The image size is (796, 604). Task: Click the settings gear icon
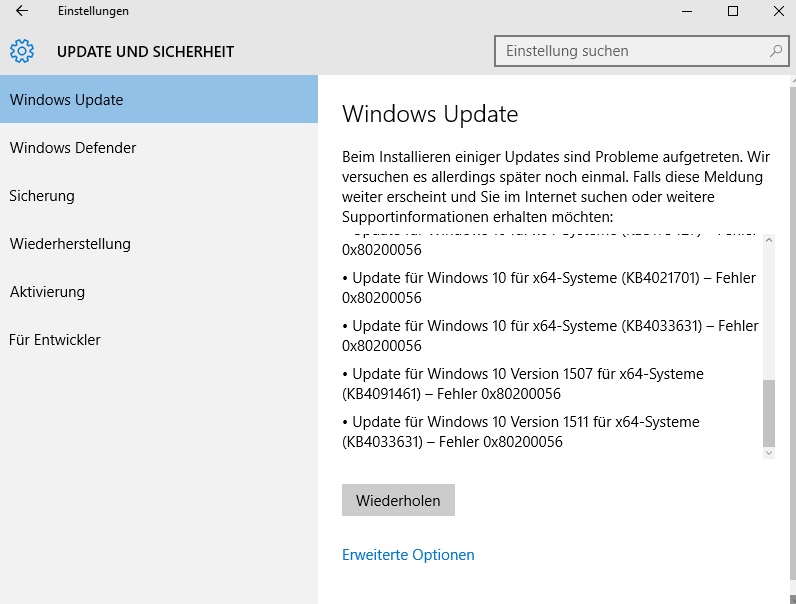[22, 51]
